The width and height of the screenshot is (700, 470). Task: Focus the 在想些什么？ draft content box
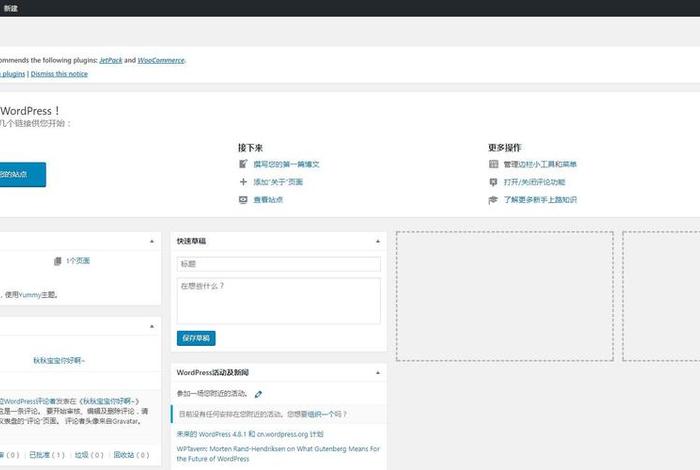point(279,301)
